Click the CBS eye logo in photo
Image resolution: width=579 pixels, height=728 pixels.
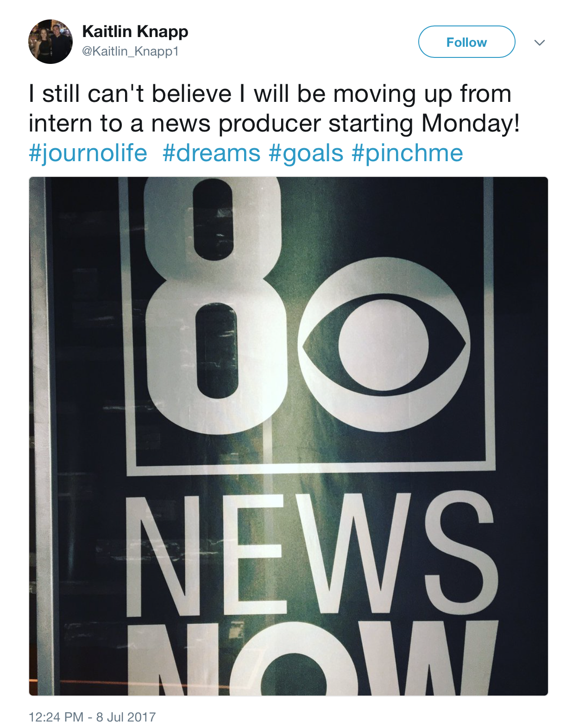click(384, 345)
